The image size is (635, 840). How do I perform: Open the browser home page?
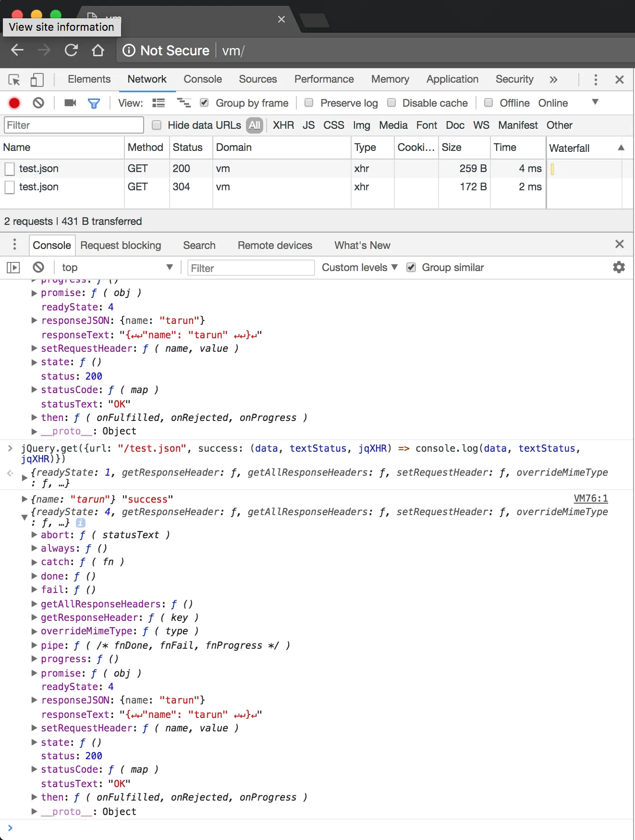98,50
